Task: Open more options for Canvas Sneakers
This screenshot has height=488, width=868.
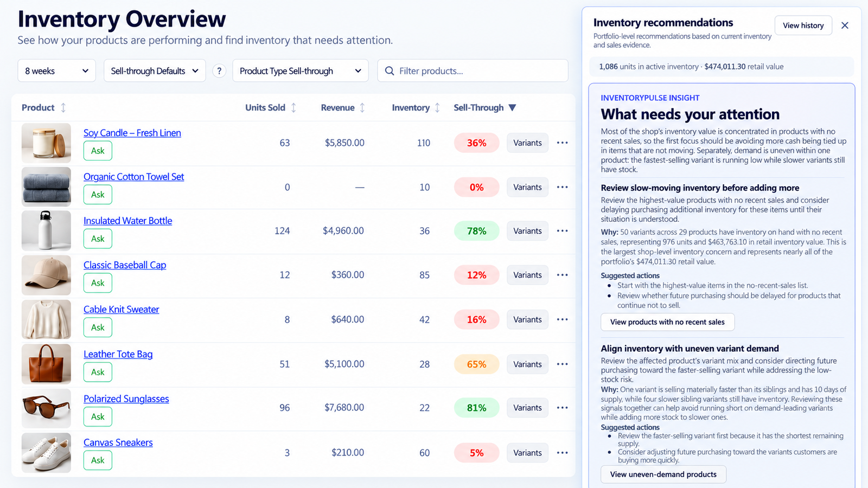Action: (x=563, y=453)
